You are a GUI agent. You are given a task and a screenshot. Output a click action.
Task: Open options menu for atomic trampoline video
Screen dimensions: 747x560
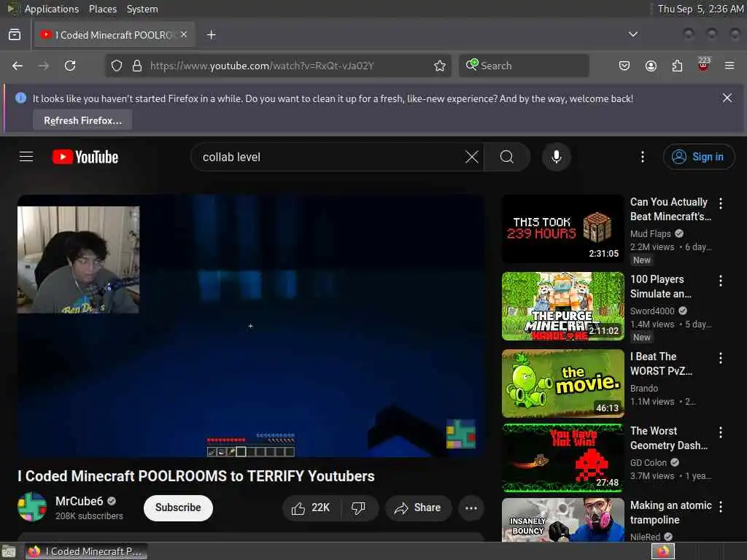pos(721,507)
